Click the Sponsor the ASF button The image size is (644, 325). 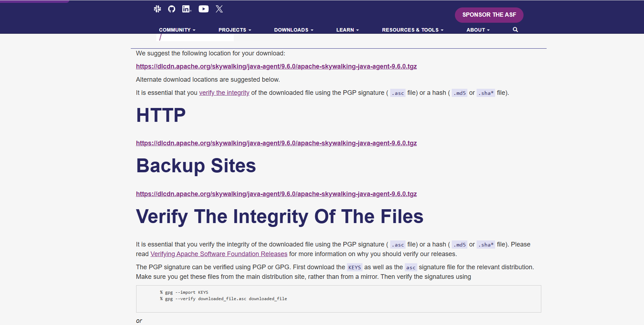click(x=489, y=15)
